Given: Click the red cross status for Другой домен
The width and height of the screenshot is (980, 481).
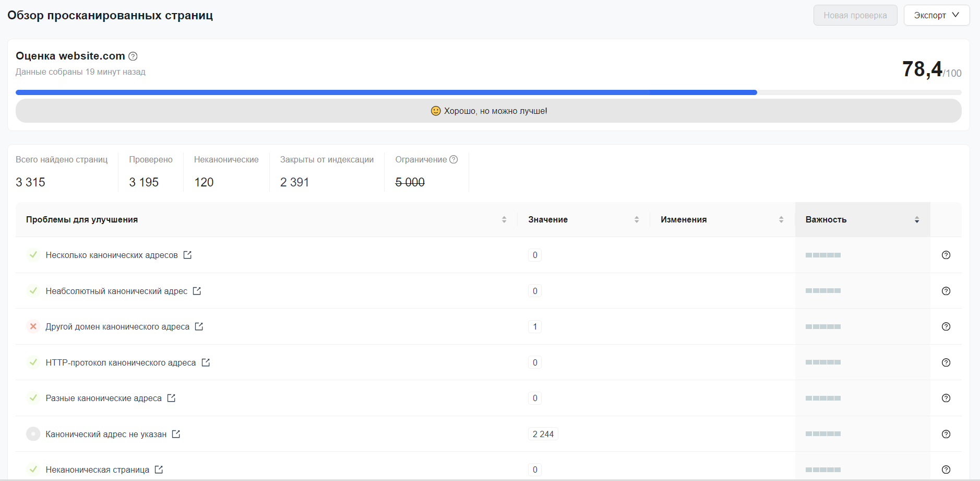Looking at the screenshot, I should (x=33, y=326).
